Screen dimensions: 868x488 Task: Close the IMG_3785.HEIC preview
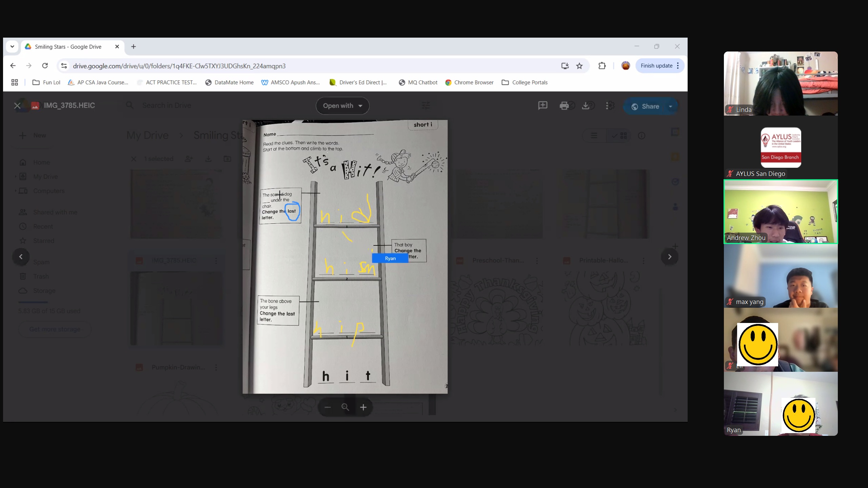click(17, 106)
